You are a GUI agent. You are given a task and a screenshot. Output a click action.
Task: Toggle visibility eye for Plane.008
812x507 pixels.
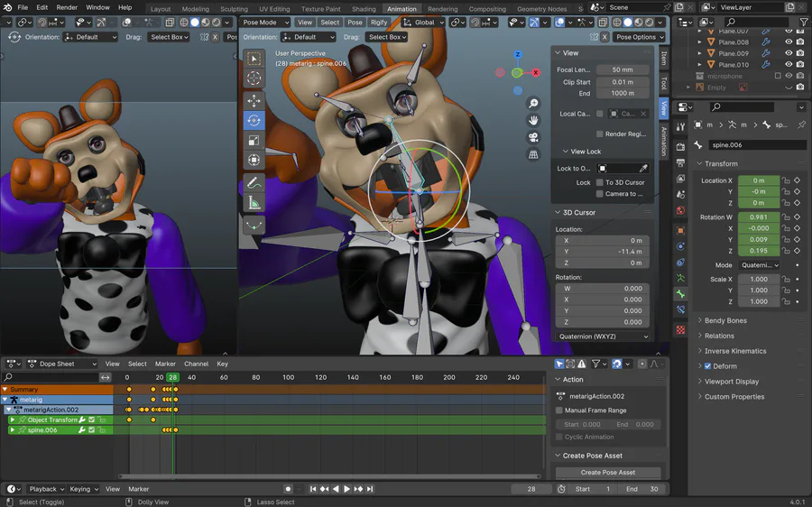789,41
